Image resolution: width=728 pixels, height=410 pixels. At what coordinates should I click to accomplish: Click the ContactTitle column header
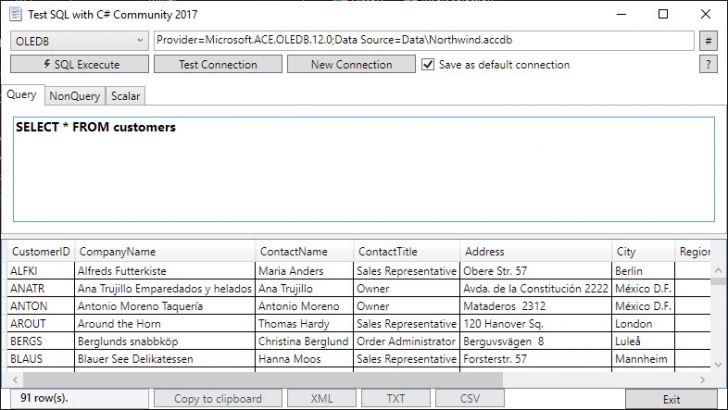pyautogui.click(x=406, y=252)
